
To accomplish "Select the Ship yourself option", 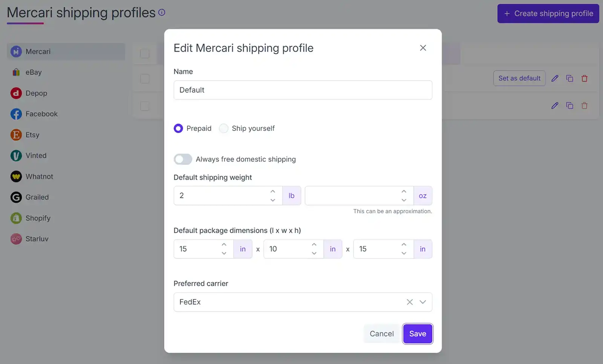I will pos(223,128).
